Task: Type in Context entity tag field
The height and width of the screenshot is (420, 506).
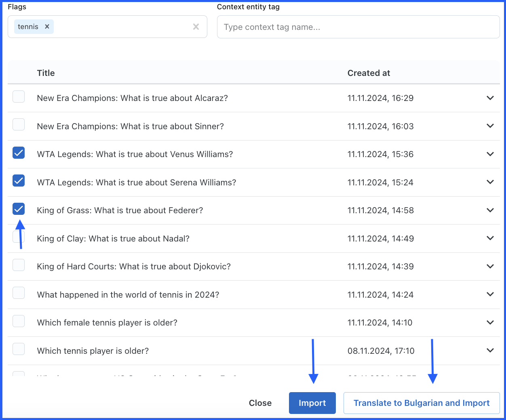Action: (358, 27)
